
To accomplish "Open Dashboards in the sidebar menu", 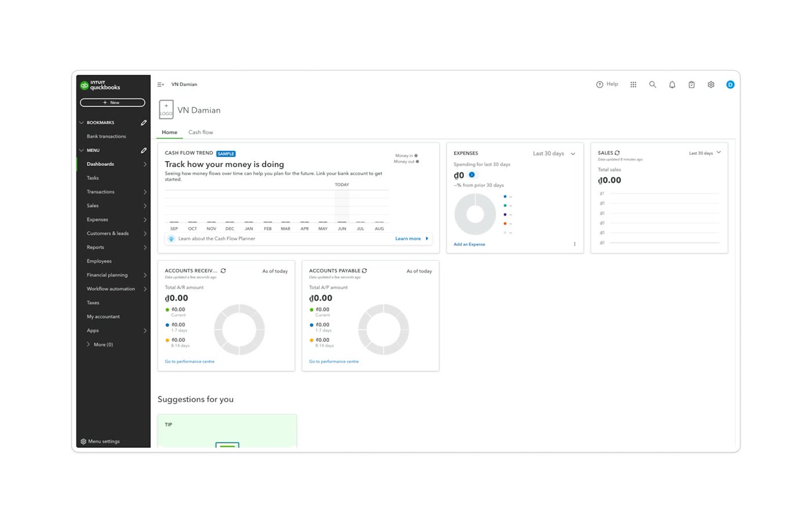I will 114,164.
